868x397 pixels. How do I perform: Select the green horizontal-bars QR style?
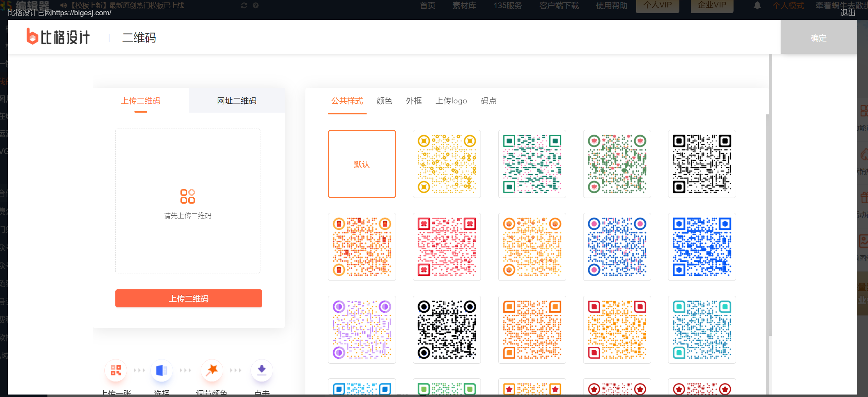coord(532,164)
